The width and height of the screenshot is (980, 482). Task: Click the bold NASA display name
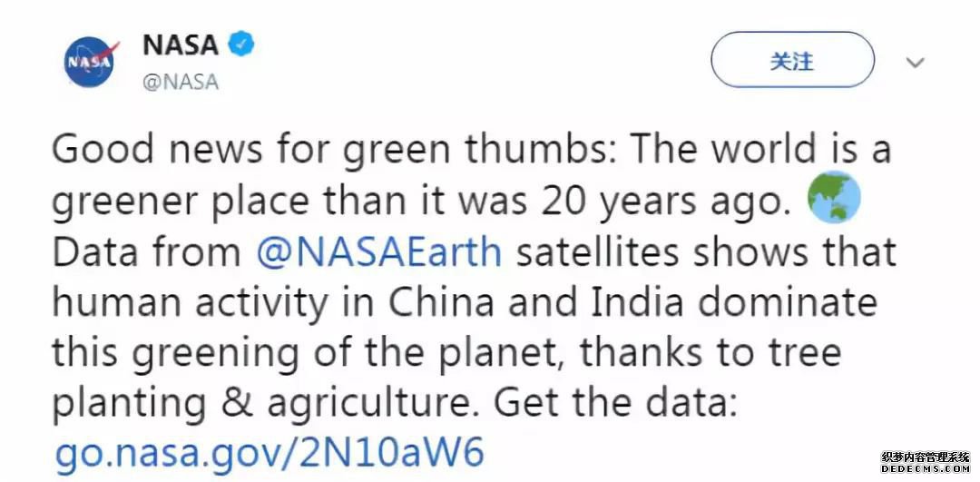click(181, 45)
